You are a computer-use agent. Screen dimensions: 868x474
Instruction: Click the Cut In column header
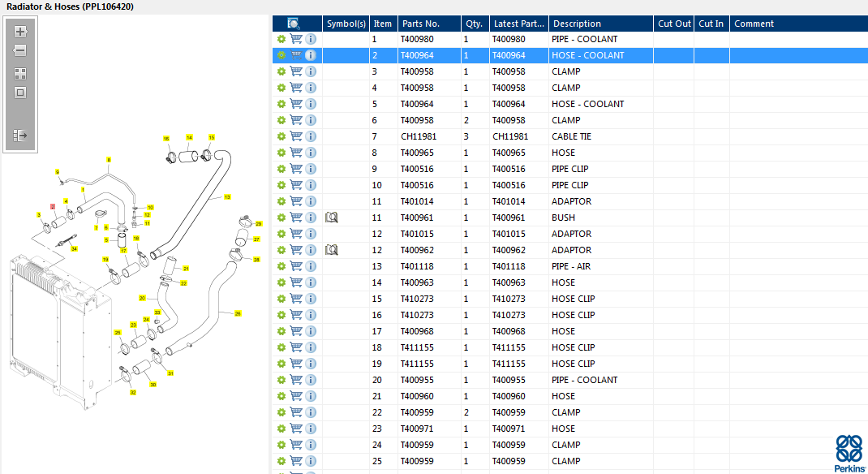point(711,24)
